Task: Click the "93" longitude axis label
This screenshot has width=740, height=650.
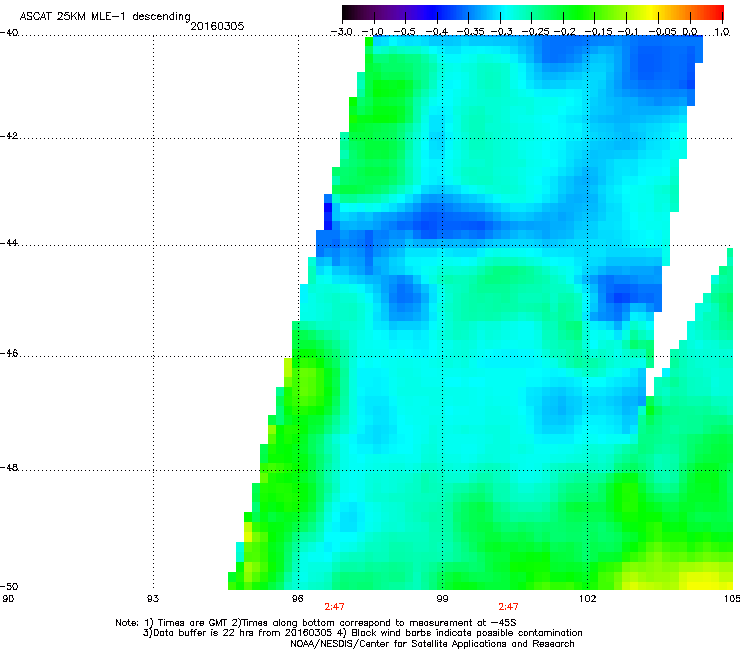Action: tap(153, 599)
